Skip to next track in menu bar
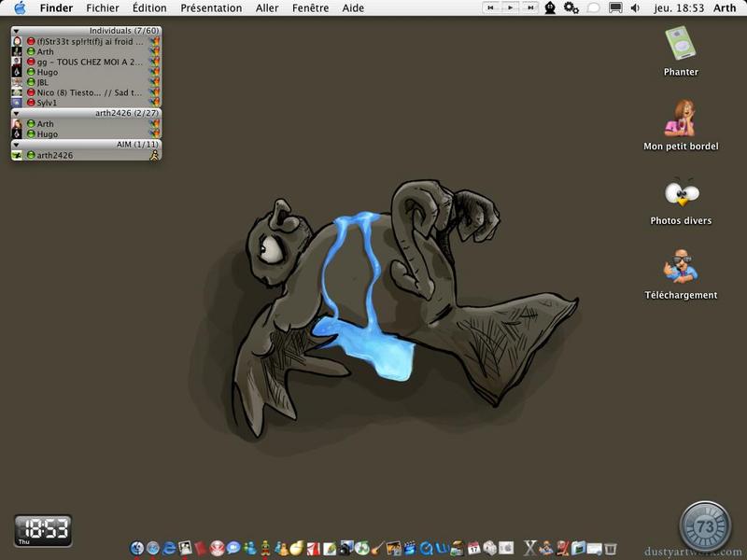 point(529,8)
